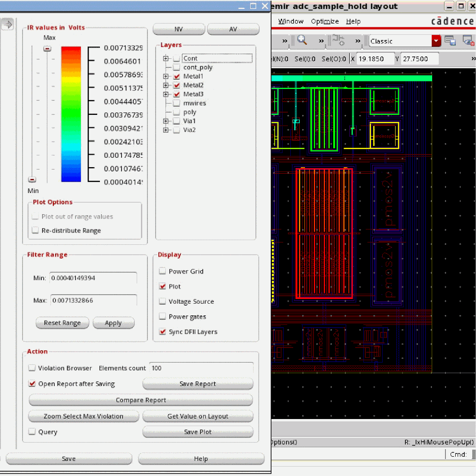This screenshot has width=476, height=476.
Task: Open overflow chevron right of Y coordinate
Action: [473, 59]
